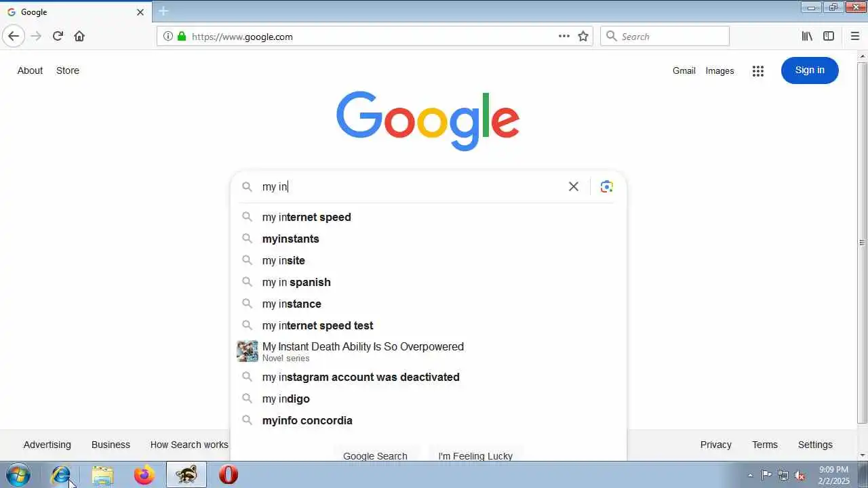
Task: Choose My Instant Death Ability novel suggestion
Action: pos(429,351)
